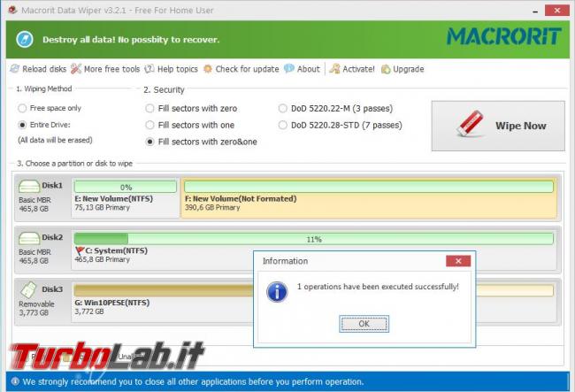Click the 11% usage bar of C:
Screen dimensions: 575x392
[x=313, y=239]
